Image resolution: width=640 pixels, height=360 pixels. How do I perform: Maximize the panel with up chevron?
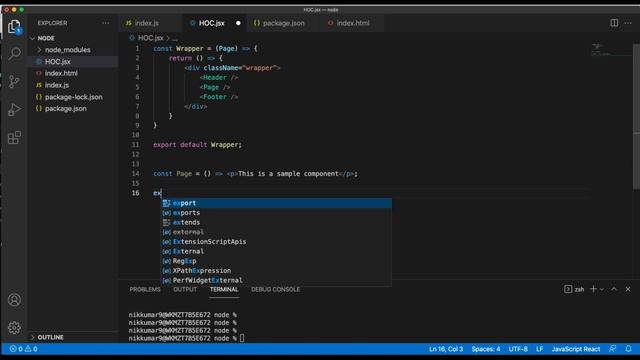tap(614, 289)
